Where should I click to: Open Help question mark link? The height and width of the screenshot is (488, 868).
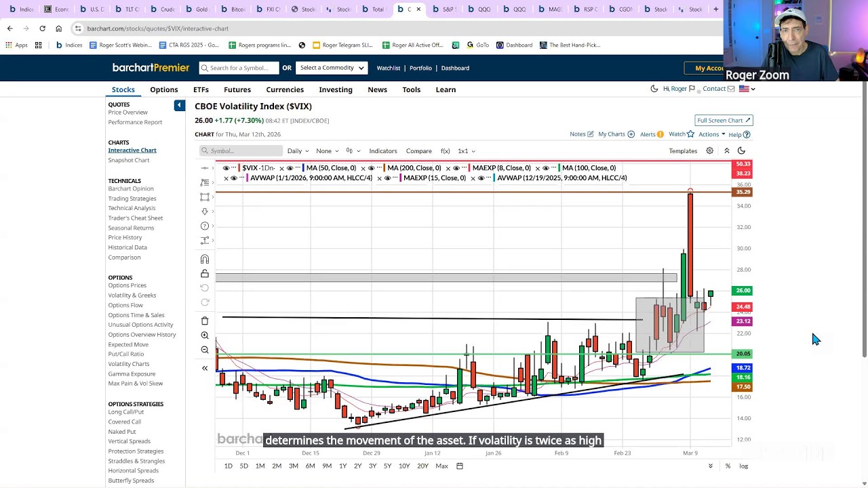click(738, 134)
